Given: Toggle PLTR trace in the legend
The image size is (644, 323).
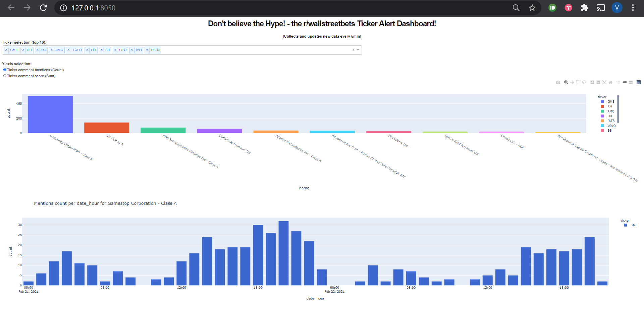Looking at the screenshot, I should (x=608, y=121).
